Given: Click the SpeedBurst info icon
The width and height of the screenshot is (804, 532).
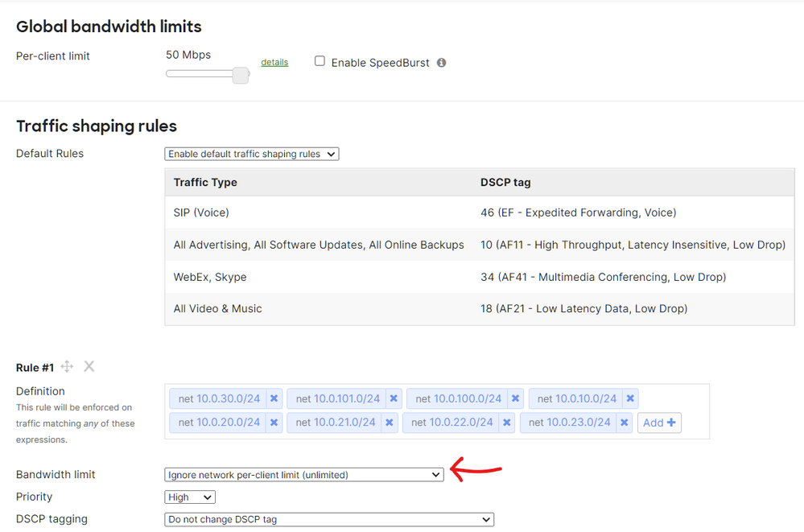Looking at the screenshot, I should pos(441,63).
